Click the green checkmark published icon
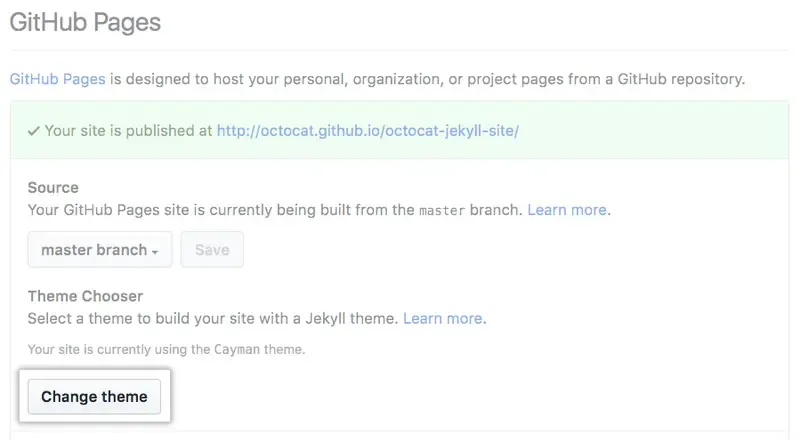 [x=33, y=130]
